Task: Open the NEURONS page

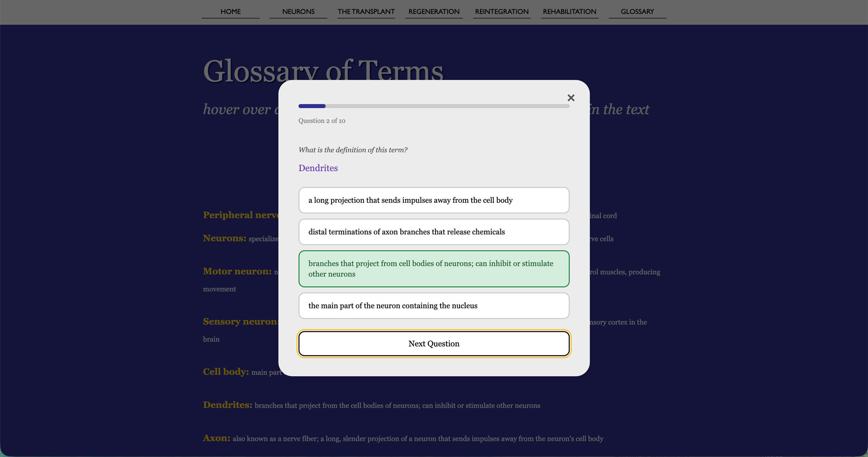Action: (x=298, y=11)
